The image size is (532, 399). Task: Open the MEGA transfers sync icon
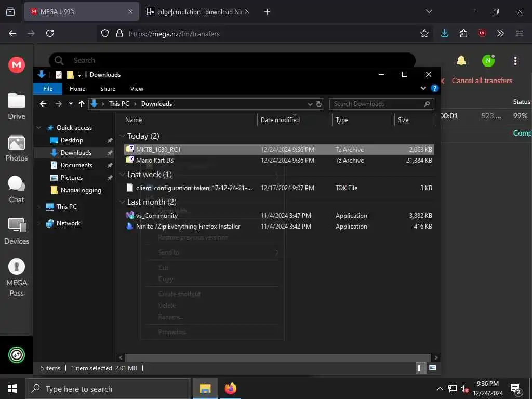pyautogui.click(x=17, y=355)
